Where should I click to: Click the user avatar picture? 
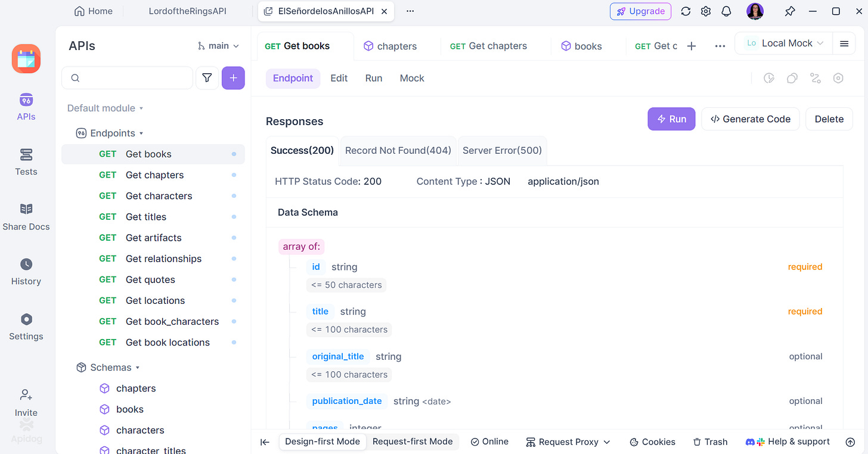pyautogui.click(x=755, y=11)
